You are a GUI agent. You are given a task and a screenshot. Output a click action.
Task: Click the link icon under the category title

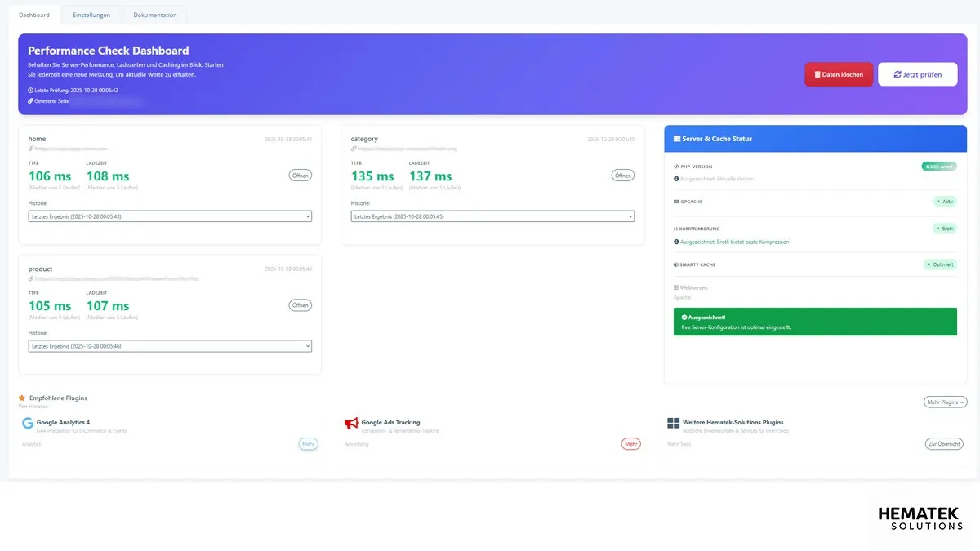click(354, 149)
